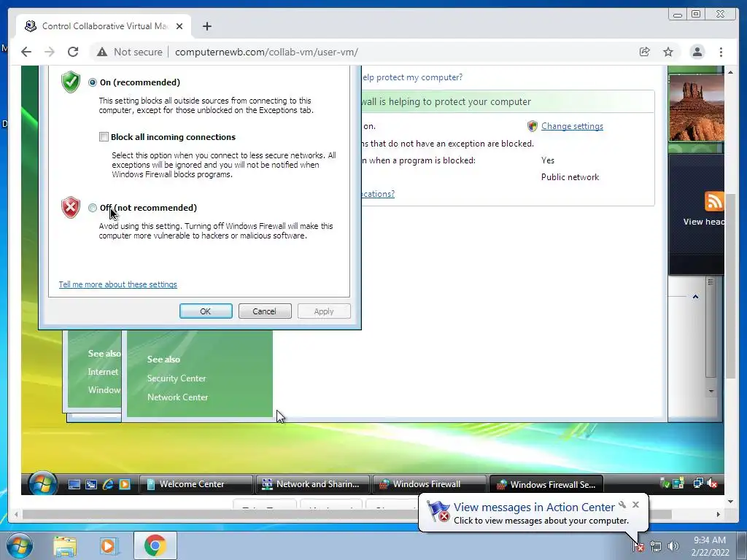Switch to Windows Firewall Settings taskbar button
The image size is (747, 560).
(546, 484)
